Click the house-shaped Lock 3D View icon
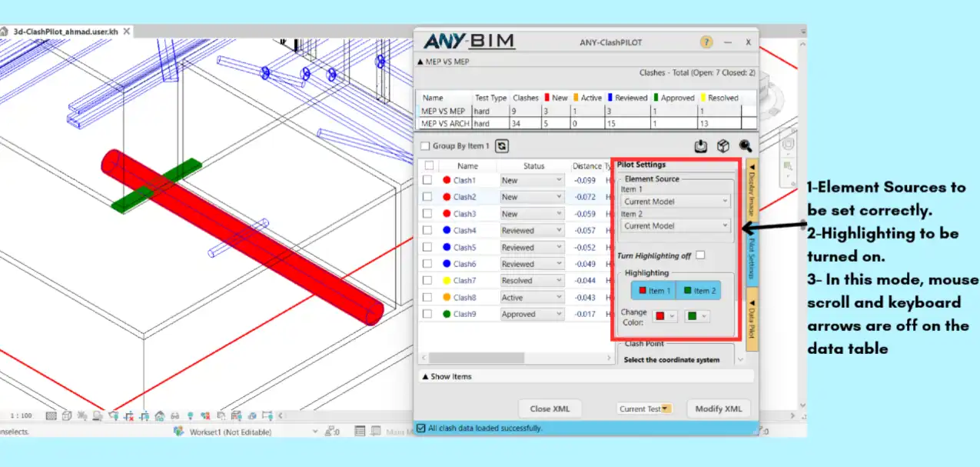This screenshot has width=980, height=467. 159,416
